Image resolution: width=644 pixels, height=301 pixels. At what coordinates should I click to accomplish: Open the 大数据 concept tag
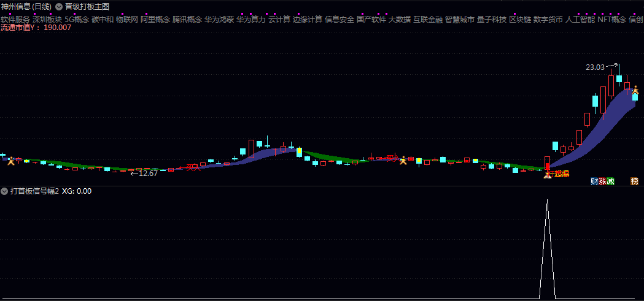point(400,19)
